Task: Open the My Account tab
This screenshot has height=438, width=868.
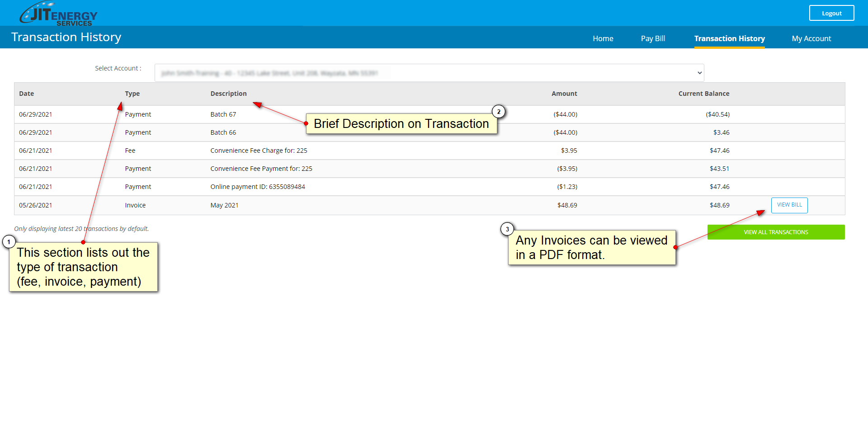Action: [x=811, y=38]
